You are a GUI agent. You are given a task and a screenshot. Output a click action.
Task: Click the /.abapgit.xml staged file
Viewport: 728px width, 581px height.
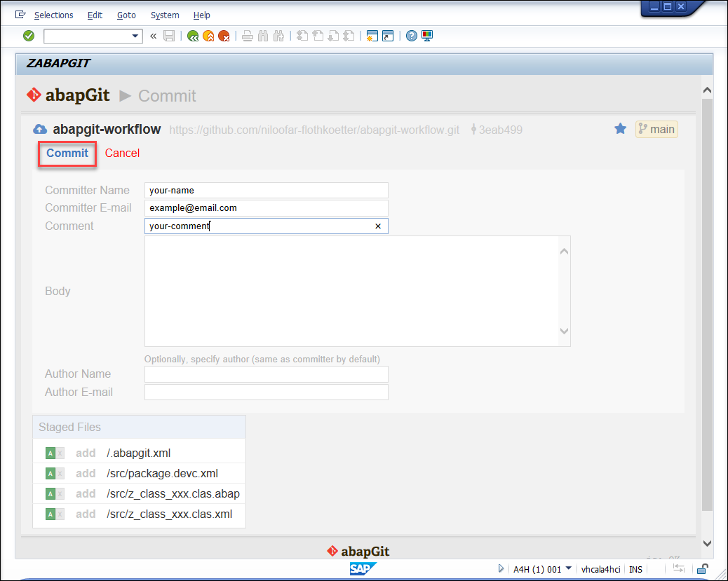(x=138, y=453)
